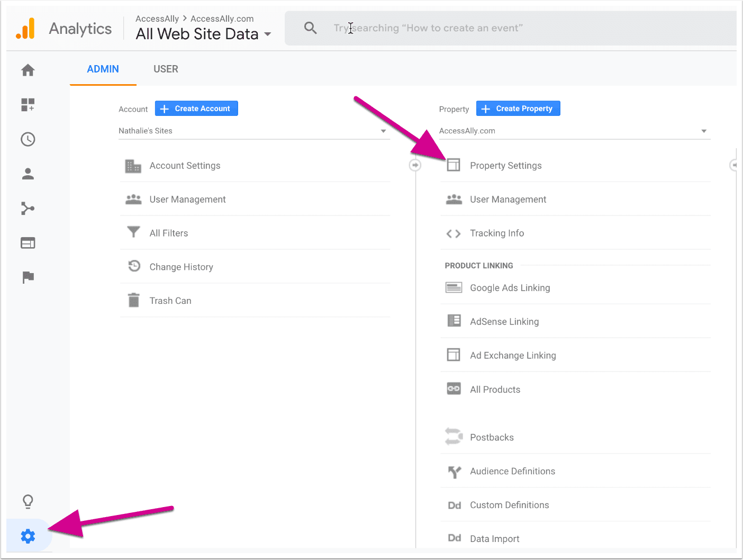Screen dimensions: 743x560
Task: Click the Data Import Dd icon
Action: (x=455, y=538)
